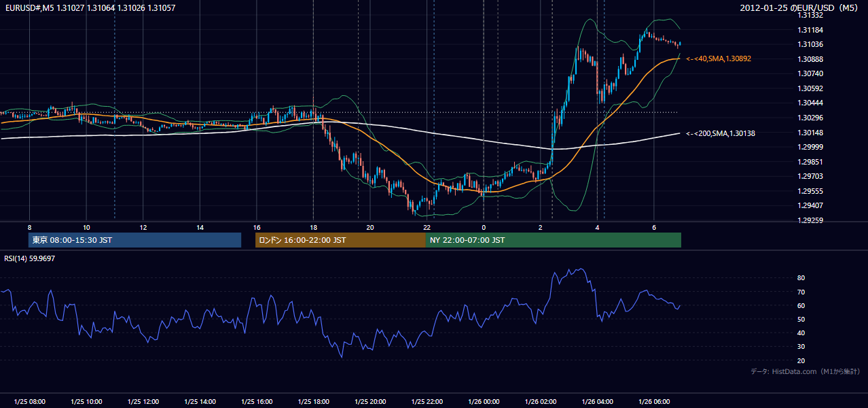Click RSI scale value 70

[801, 292]
